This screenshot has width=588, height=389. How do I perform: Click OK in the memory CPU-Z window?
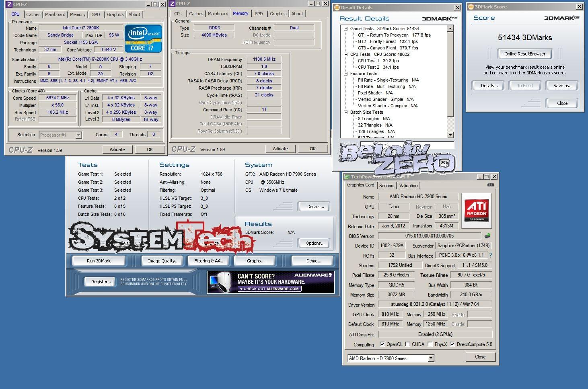pyautogui.click(x=313, y=149)
